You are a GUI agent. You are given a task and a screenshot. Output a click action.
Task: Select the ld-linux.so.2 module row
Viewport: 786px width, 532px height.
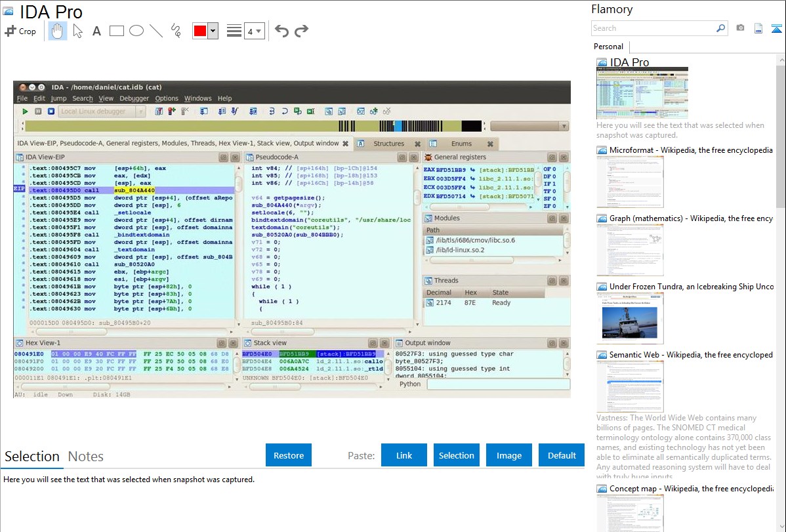click(x=493, y=250)
